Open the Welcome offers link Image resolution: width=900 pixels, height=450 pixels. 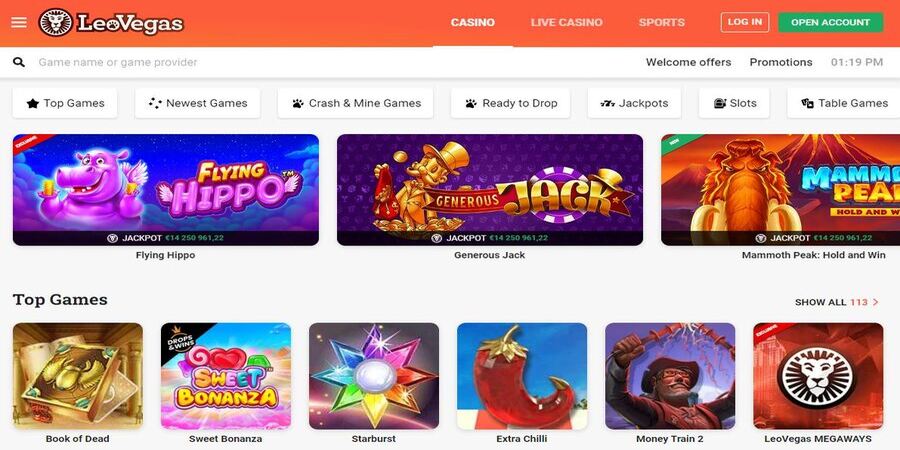[x=688, y=62]
